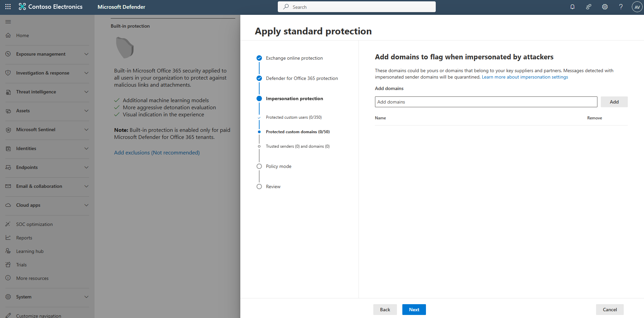Expand Threat intelligence chevron
Image resolution: width=644 pixels, height=318 pixels.
(x=86, y=92)
